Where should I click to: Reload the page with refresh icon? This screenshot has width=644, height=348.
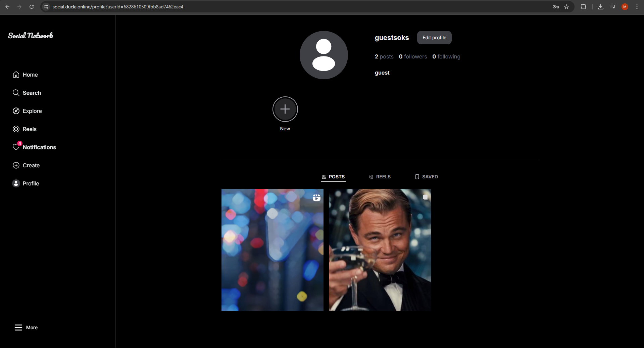coord(32,7)
